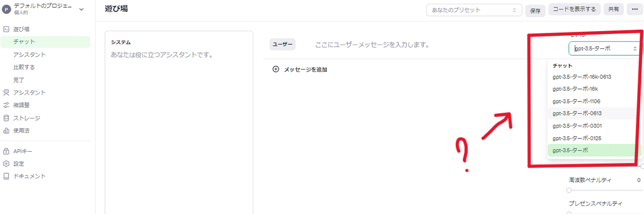This screenshot has width=644, height=214.
Task: Click the 周波数ペナルティ value 0
Action: pos(638,180)
